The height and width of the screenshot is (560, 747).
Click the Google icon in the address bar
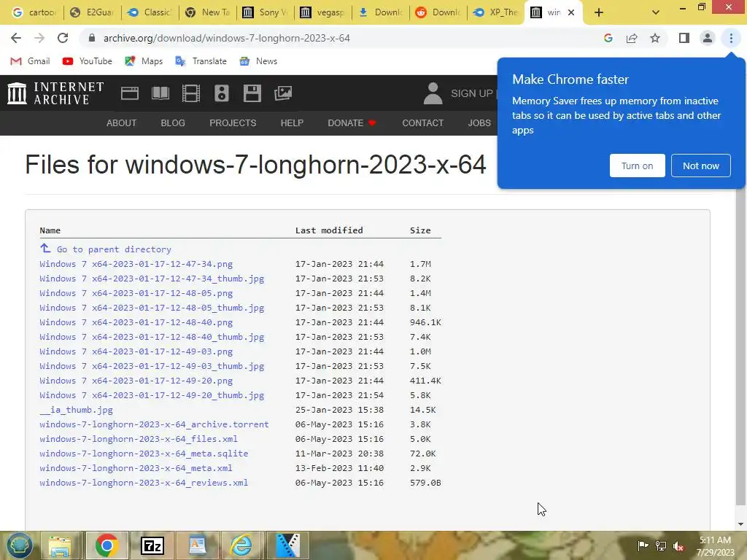pyautogui.click(x=608, y=38)
